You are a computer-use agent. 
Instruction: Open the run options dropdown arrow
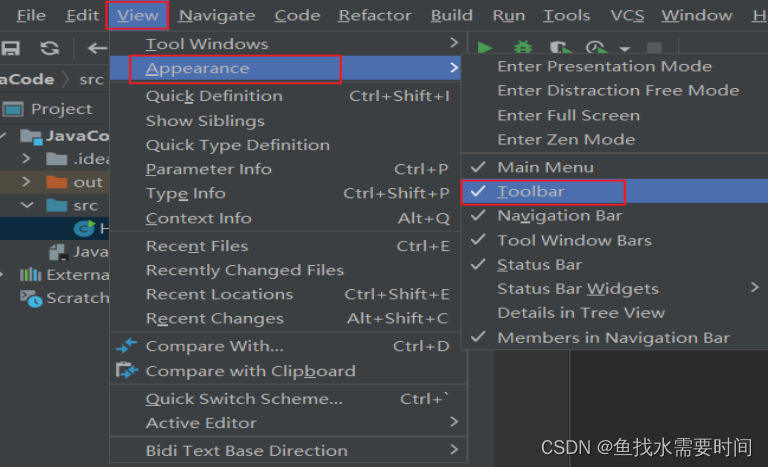624,49
